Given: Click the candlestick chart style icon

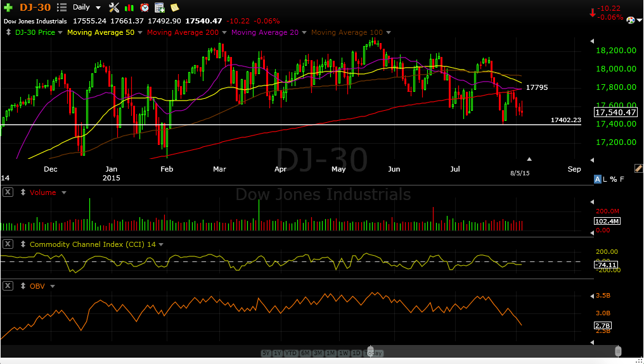Looking at the screenshot, I should click(x=129, y=8).
